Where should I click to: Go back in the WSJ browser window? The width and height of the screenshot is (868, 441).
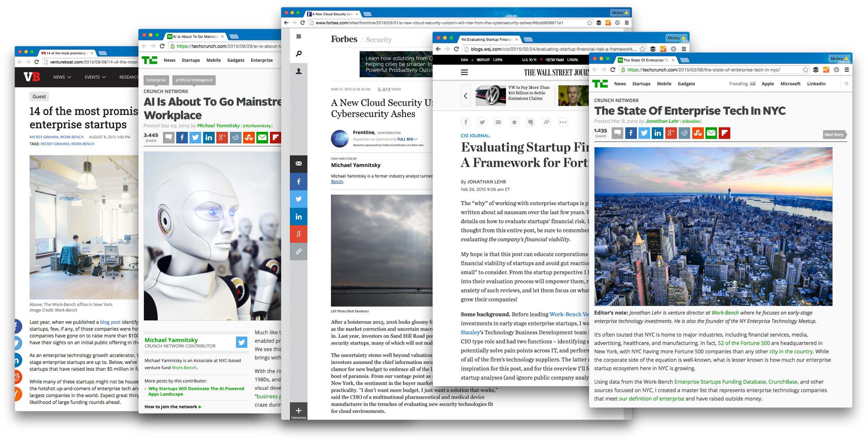(x=439, y=49)
